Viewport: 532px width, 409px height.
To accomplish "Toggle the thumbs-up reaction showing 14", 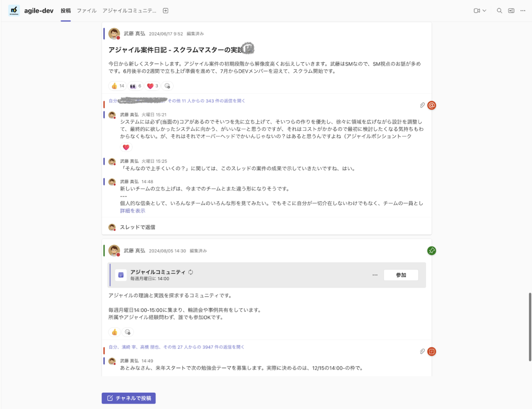I will [x=118, y=86].
